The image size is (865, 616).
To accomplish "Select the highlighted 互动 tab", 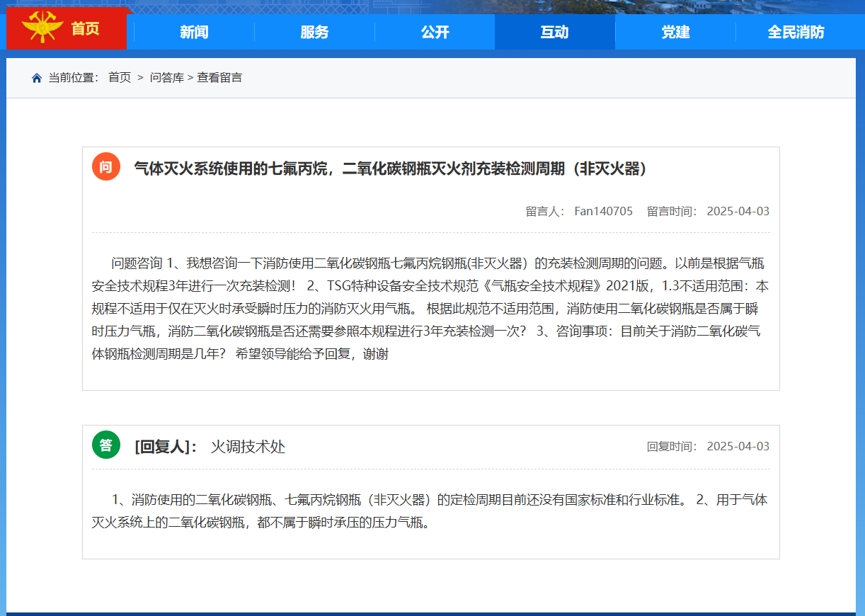I will [555, 31].
